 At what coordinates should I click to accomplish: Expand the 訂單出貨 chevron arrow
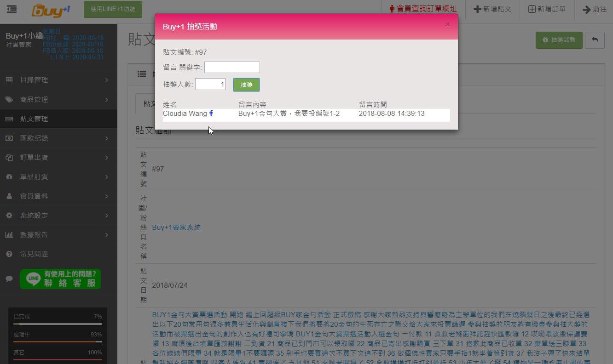point(107,157)
